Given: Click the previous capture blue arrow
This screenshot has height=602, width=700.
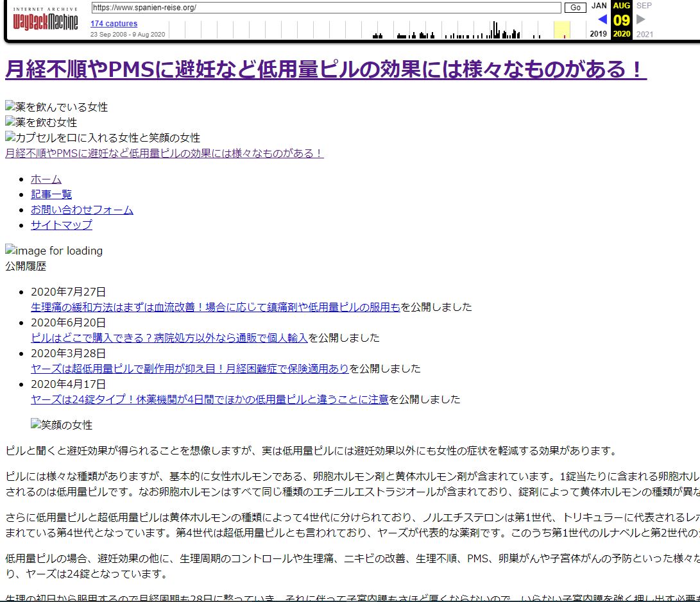Looking at the screenshot, I should point(602,19).
